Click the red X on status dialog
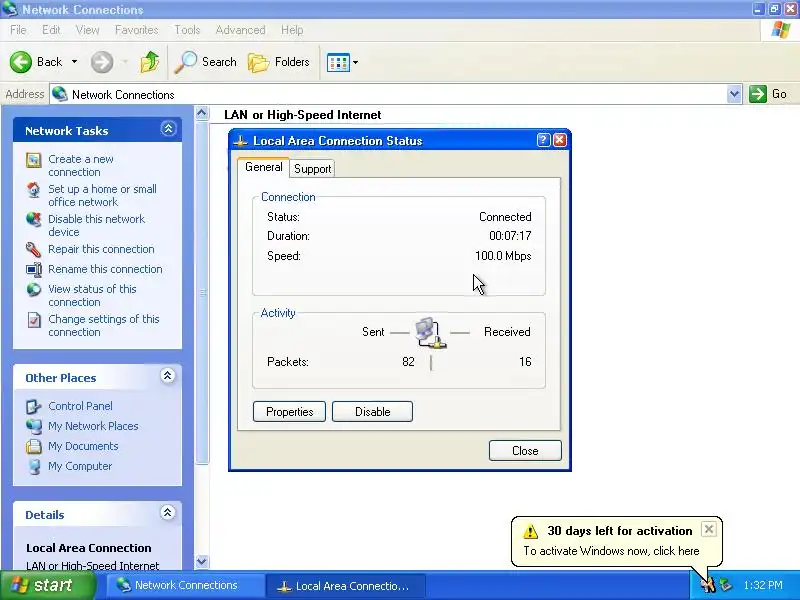 [x=560, y=140]
